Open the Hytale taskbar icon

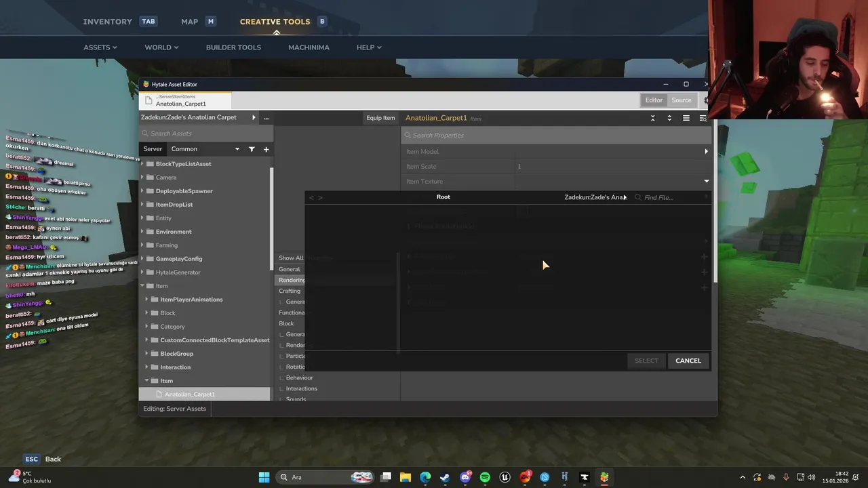tap(604, 477)
